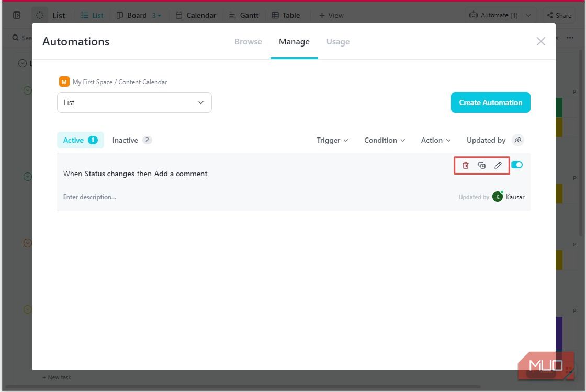Image resolution: width=586 pixels, height=392 pixels.
Task: Click the sidebar collapse icon
Action: click(17, 15)
